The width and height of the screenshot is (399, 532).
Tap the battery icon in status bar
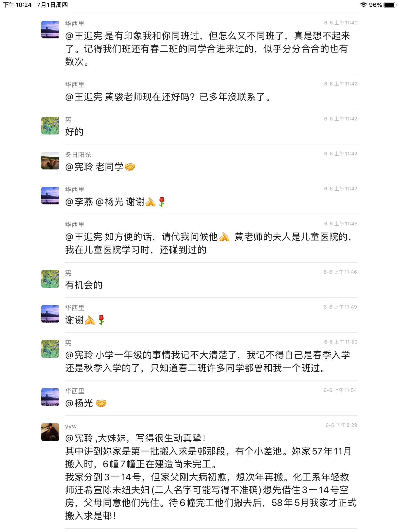coord(389,5)
